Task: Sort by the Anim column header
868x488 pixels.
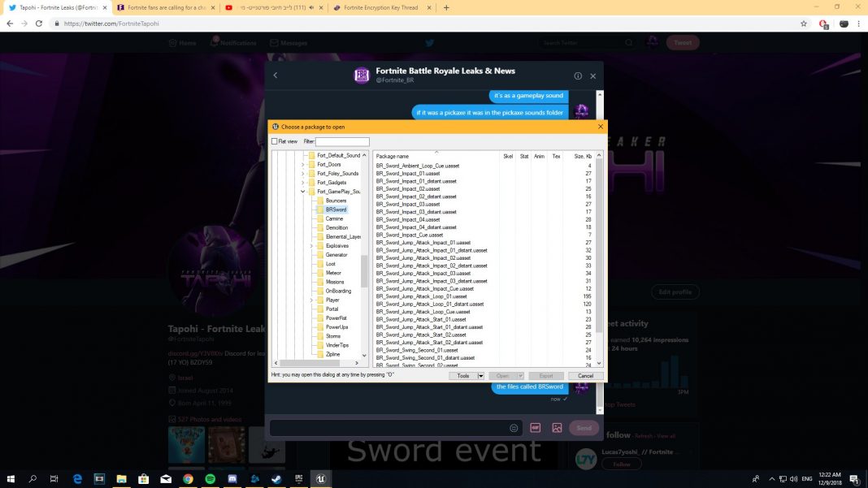Action: point(539,157)
